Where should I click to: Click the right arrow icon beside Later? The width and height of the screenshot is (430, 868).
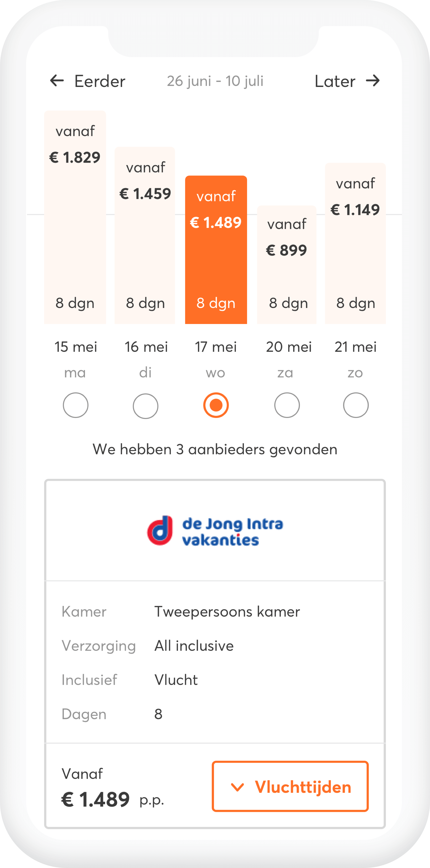tap(373, 81)
